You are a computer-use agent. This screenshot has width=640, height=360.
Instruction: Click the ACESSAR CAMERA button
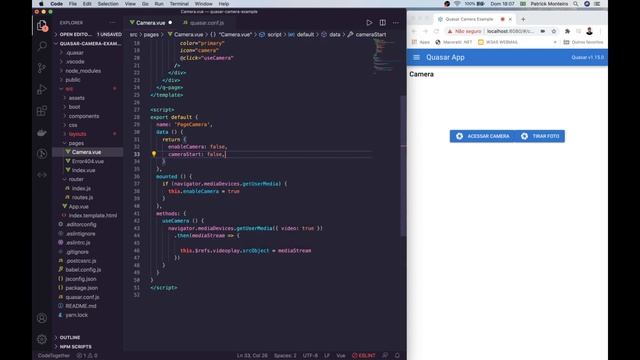tap(482, 136)
